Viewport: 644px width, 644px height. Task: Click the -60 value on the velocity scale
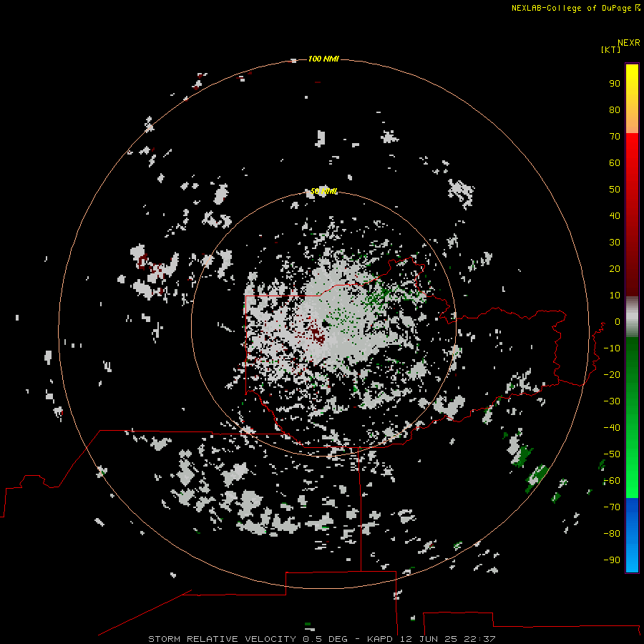click(x=612, y=481)
